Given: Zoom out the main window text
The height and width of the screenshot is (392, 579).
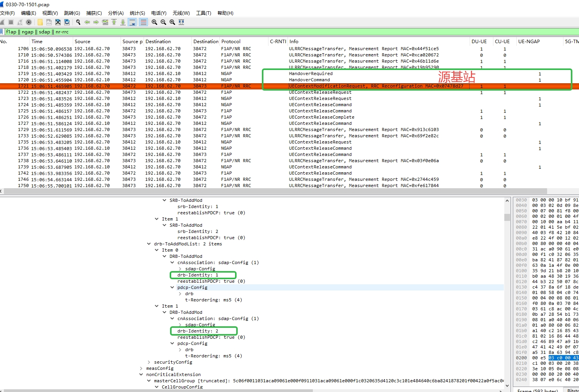Looking at the screenshot, I should (163, 22).
